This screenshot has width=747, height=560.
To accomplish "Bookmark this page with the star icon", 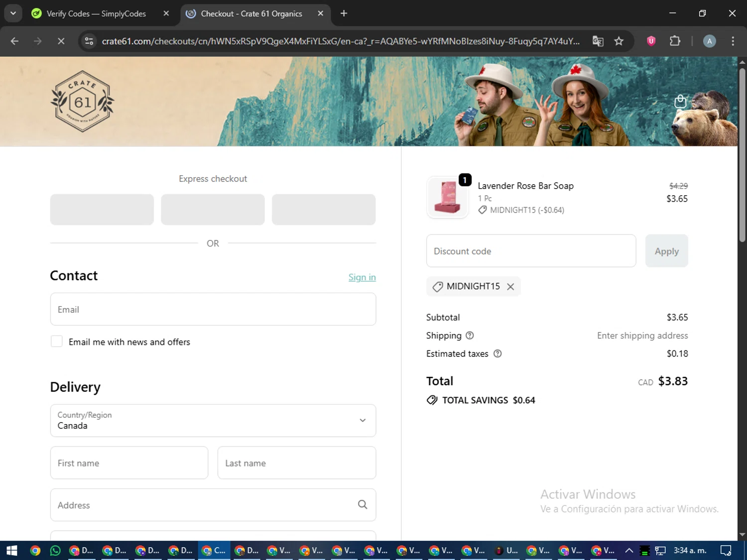I will click(x=619, y=41).
